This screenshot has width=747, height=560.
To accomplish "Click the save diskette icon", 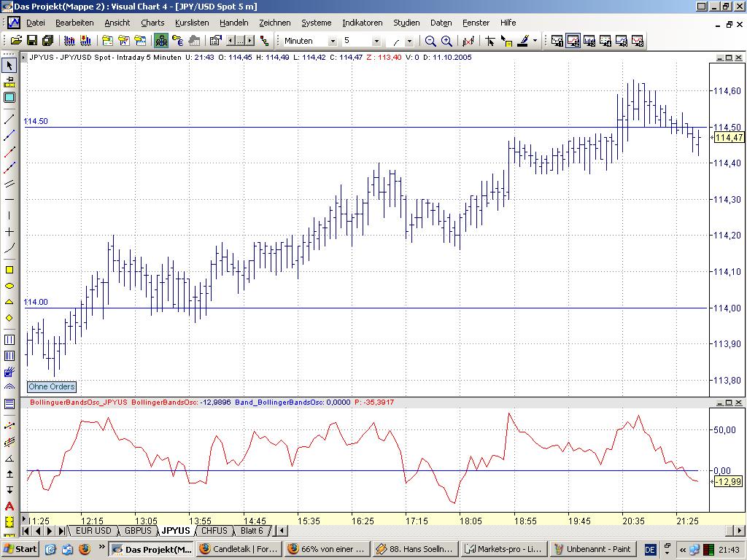I will [x=31, y=41].
